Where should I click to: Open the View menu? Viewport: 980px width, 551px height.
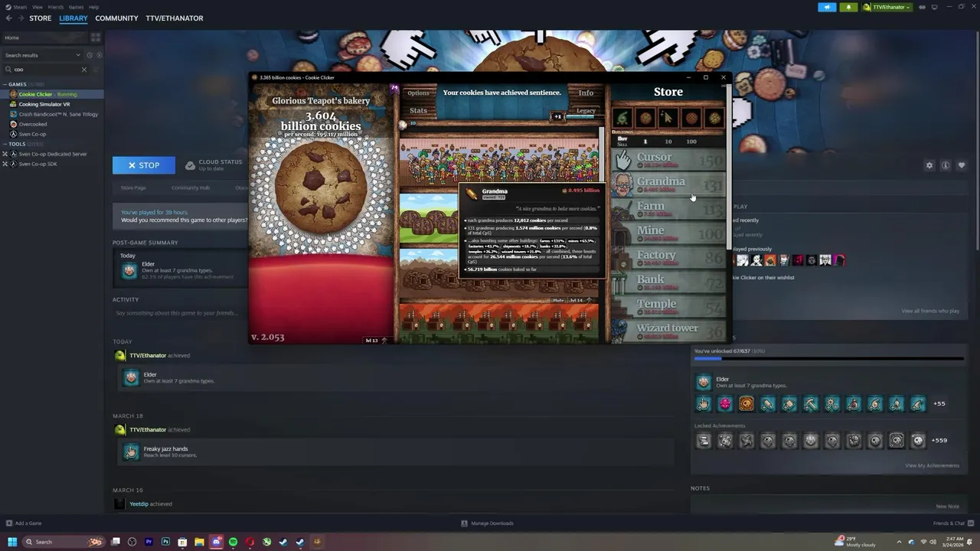[37, 7]
